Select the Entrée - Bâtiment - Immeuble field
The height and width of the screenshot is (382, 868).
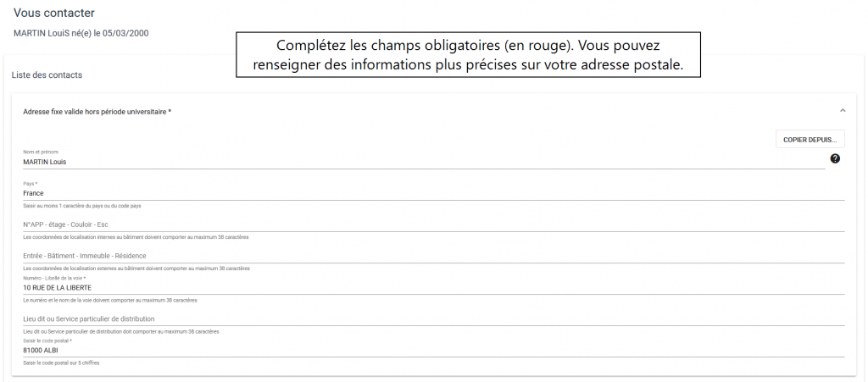click(x=434, y=256)
